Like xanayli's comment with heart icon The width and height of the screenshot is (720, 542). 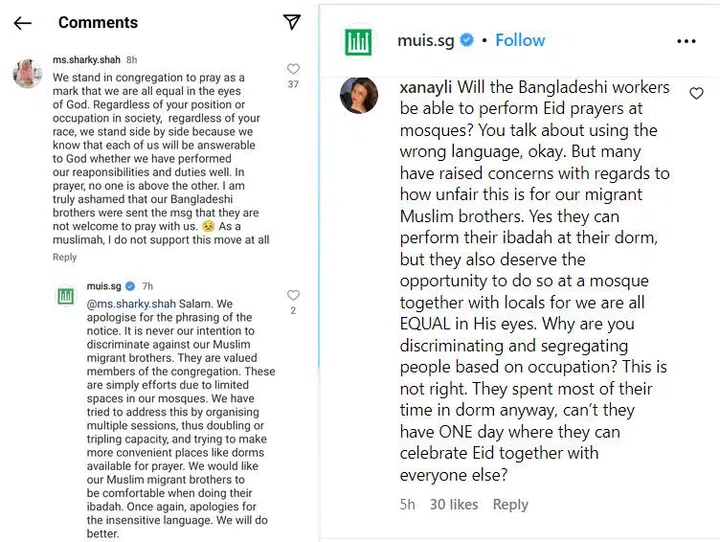pyautogui.click(x=697, y=93)
